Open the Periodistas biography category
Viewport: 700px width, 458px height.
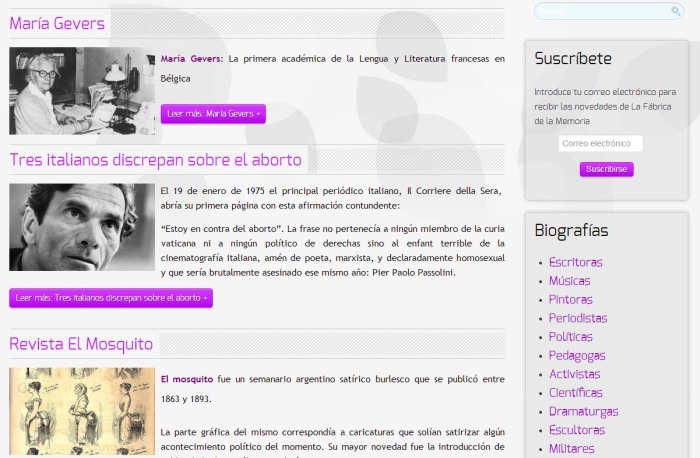(x=578, y=318)
